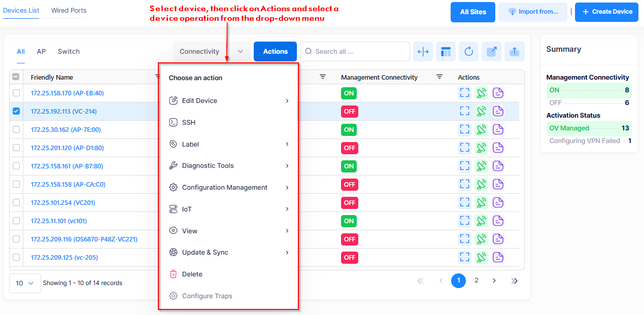This screenshot has width=644, height=315.
Task: Click the blue expand icon for 172.25.30.162 row
Action: [464, 130]
